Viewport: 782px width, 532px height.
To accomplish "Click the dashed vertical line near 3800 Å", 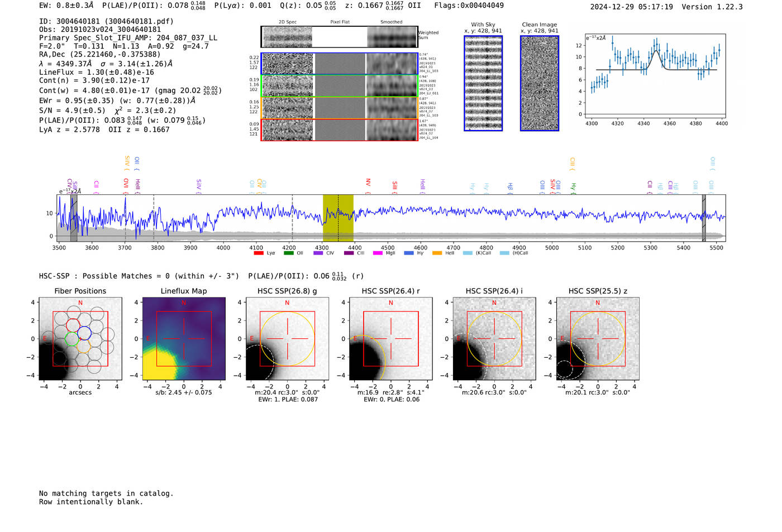I will coord(154,218).
